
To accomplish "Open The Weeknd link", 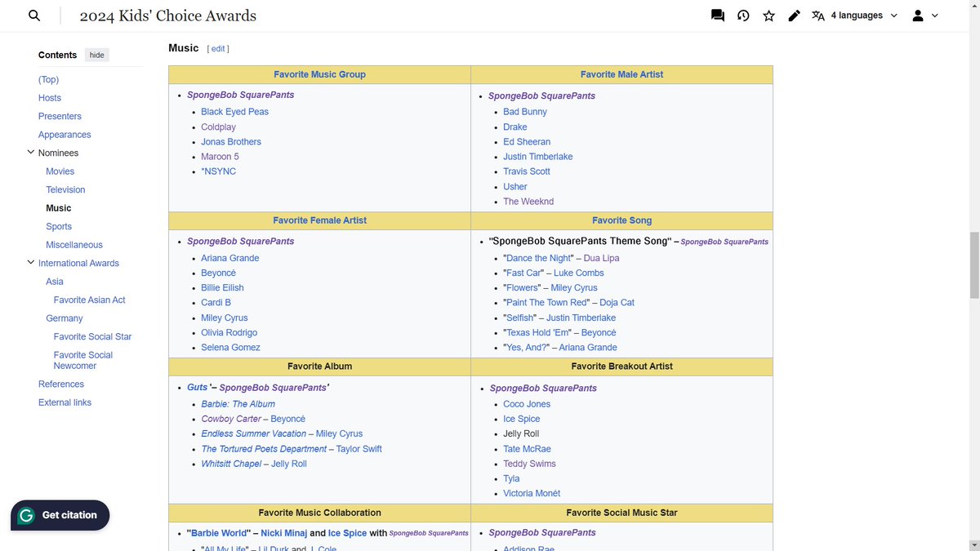I will 528,202.
